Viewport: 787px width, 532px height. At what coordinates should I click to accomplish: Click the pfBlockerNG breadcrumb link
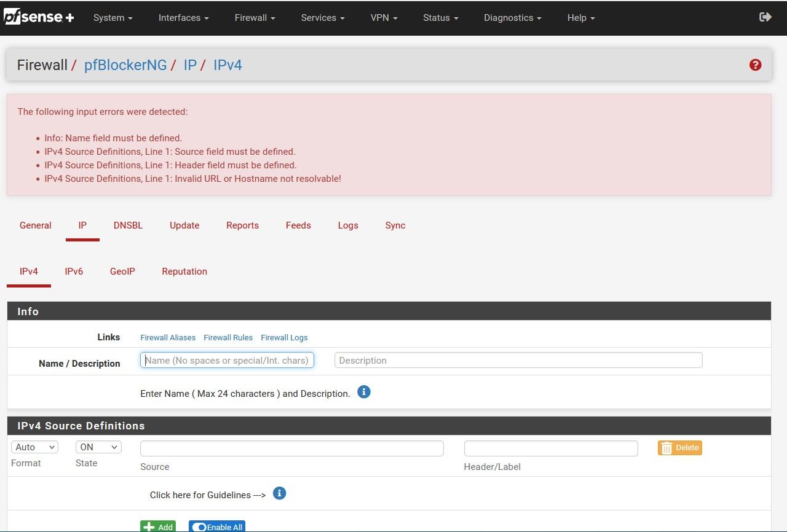pos(125,65)
